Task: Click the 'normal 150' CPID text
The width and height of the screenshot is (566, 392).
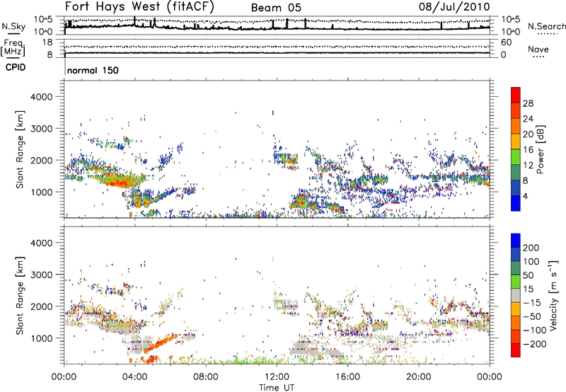Action: [93, 70]
